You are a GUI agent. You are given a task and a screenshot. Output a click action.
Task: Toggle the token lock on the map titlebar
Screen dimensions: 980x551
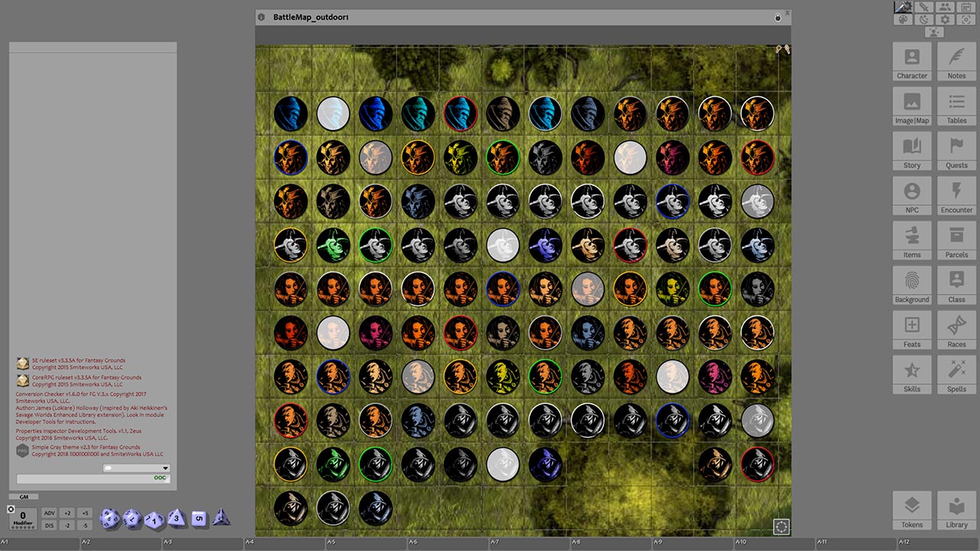(777, 16)
